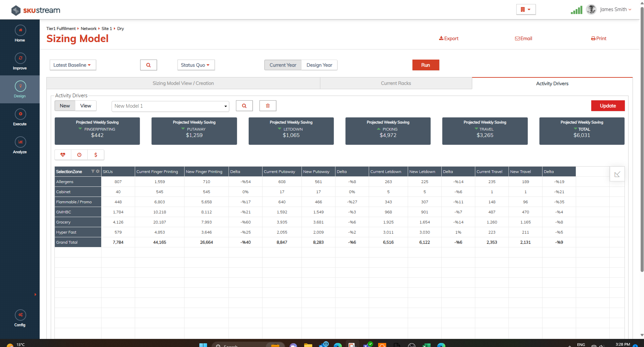Click the Current Putaway column header
Screen dimensions: 644x347
tap(282, 172)
